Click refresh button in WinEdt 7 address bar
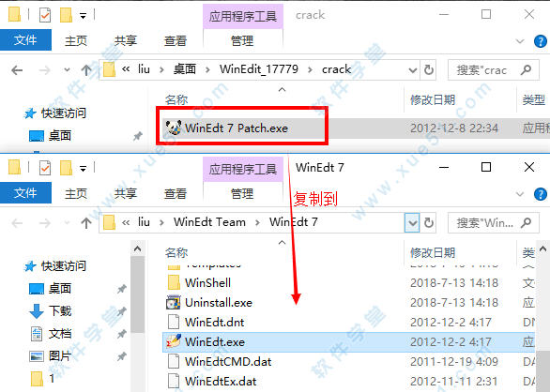This screenshot has width=550, height=392. coord(429,222)
